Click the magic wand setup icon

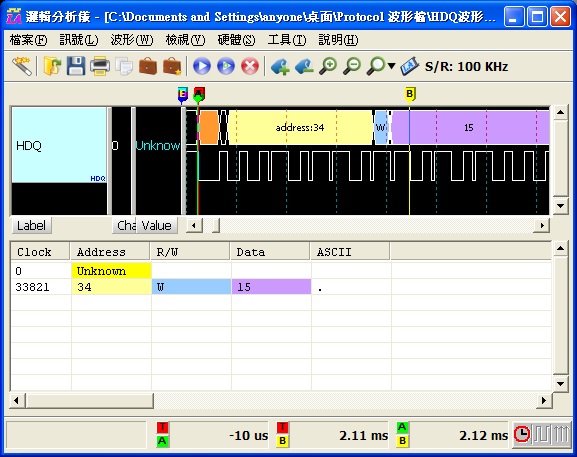pyautogui.click(x=21, y=66)
